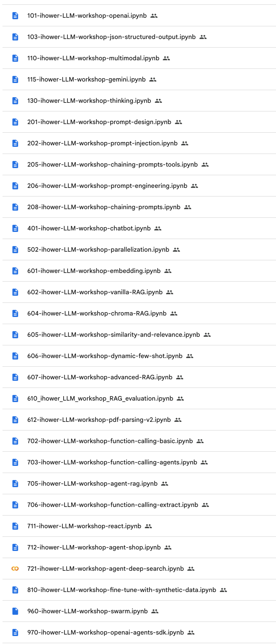Click the Colab icon beside 721 agent-deep-search notebook
276x644 pixels.
coord(15,569)
